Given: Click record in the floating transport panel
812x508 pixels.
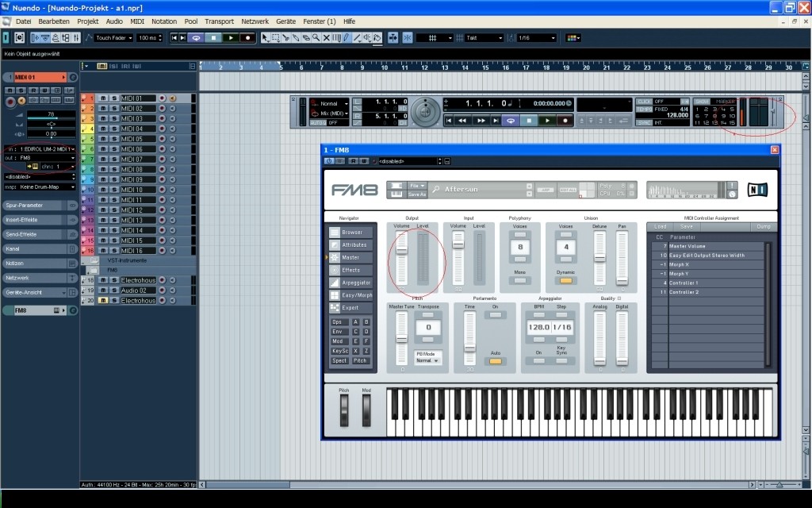Looking at the screenshot, I should (x=565, y=121).
